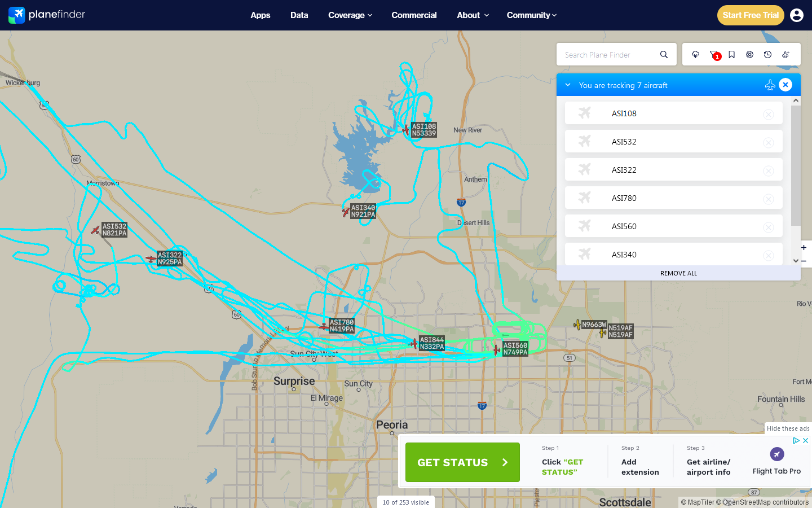Click the tracked list scrollbar thumb

tap(796, 165)
